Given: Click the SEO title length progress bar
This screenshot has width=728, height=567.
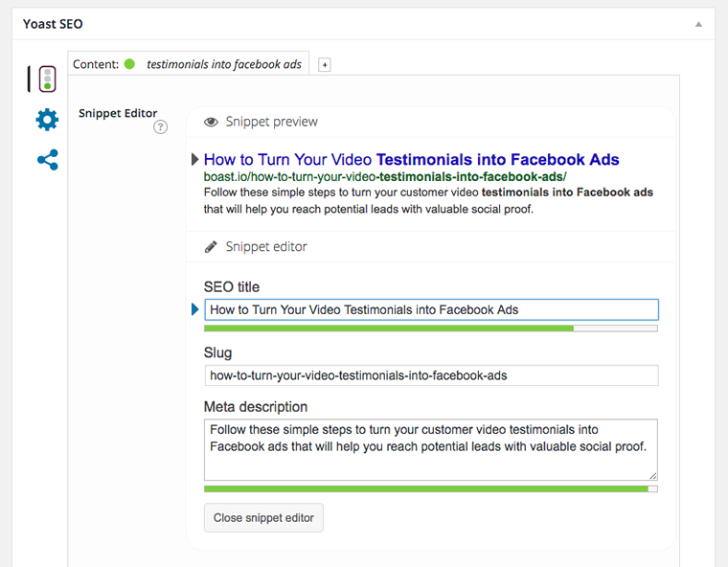Looking at the screenshot, I should (x=430, y=329).
